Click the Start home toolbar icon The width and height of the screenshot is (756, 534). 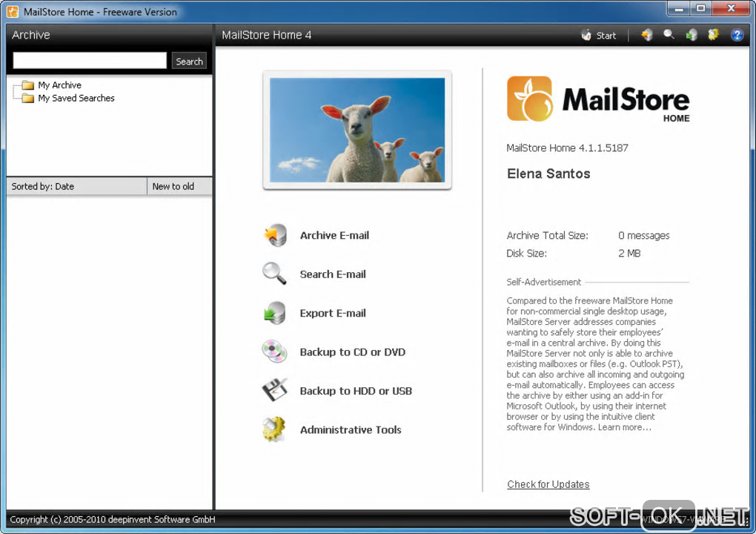586,35
